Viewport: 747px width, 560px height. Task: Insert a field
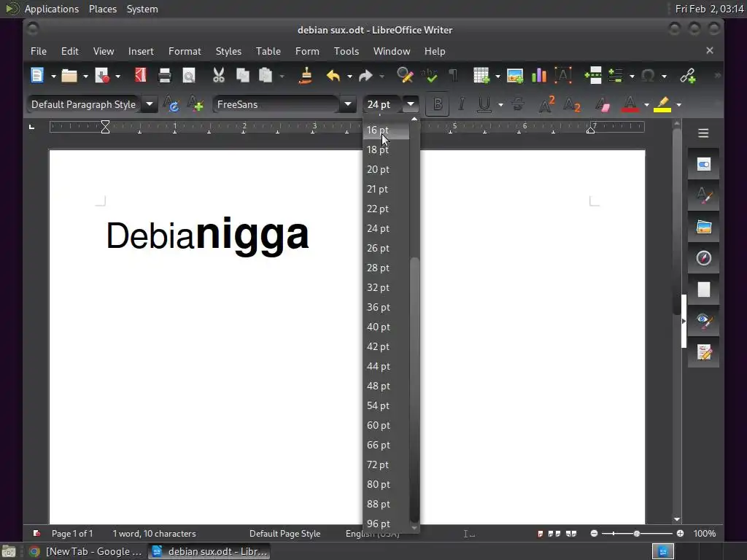[616, 75]
